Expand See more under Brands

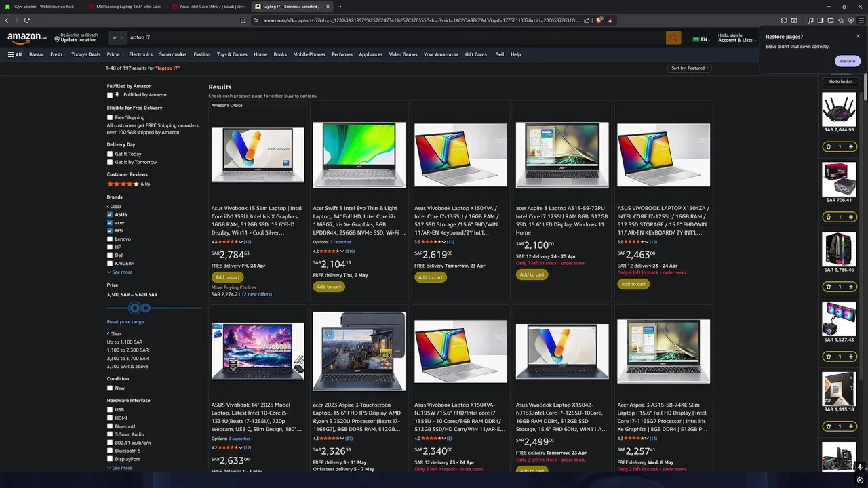(x=120, y=272)
